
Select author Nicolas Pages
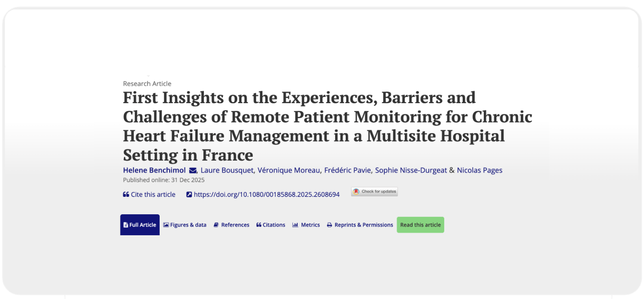click(480, 171)
